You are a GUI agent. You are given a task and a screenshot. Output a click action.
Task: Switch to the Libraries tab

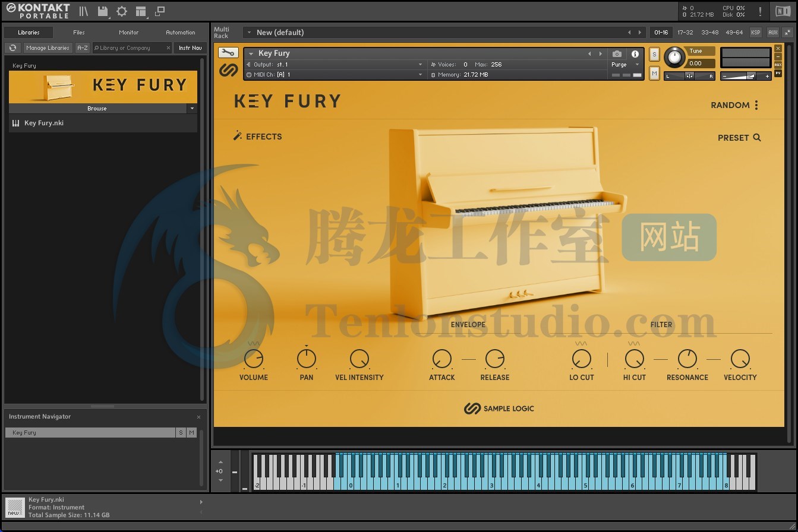pos(29,32)
